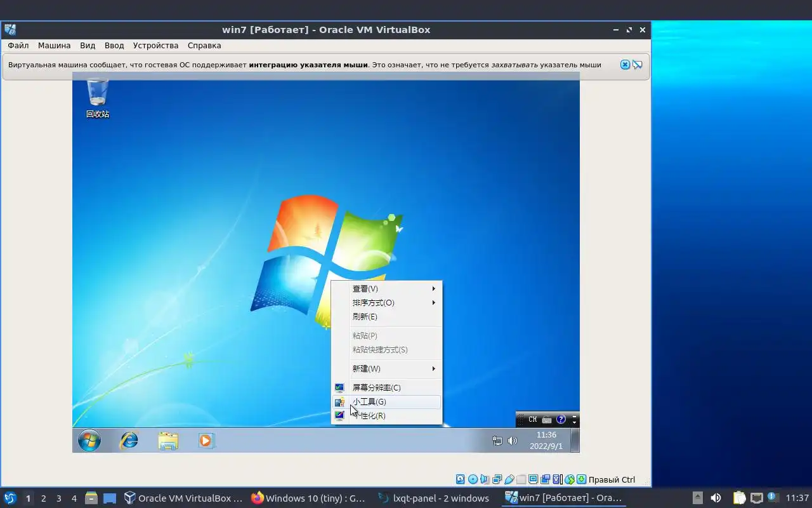812x508 pixels.
Task: Expand the 查看(V) submenu arrow
Action: pyautogui.click(x=434, y=289)
